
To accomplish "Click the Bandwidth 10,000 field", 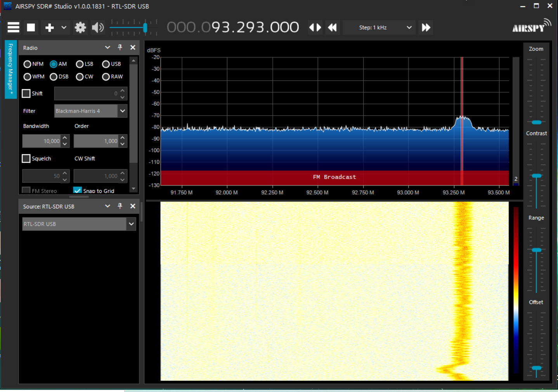I will pyautogui.click(x=42, y=141).
